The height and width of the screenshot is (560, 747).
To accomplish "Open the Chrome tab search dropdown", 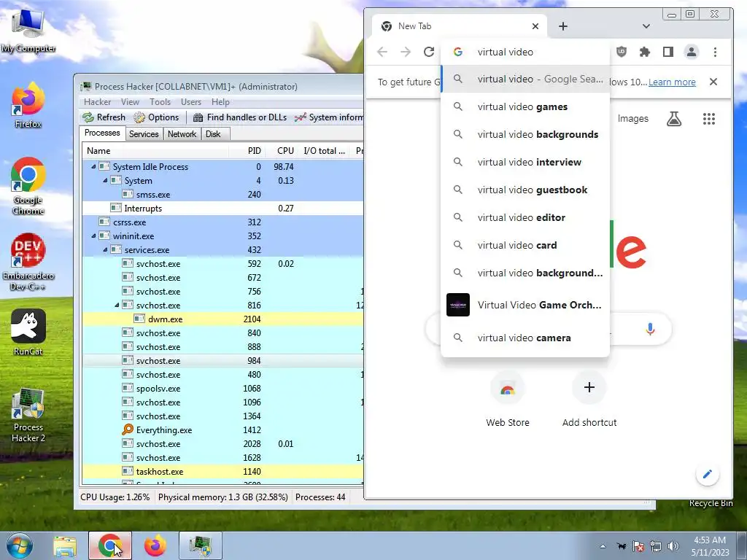I will [x=646, y=26].
